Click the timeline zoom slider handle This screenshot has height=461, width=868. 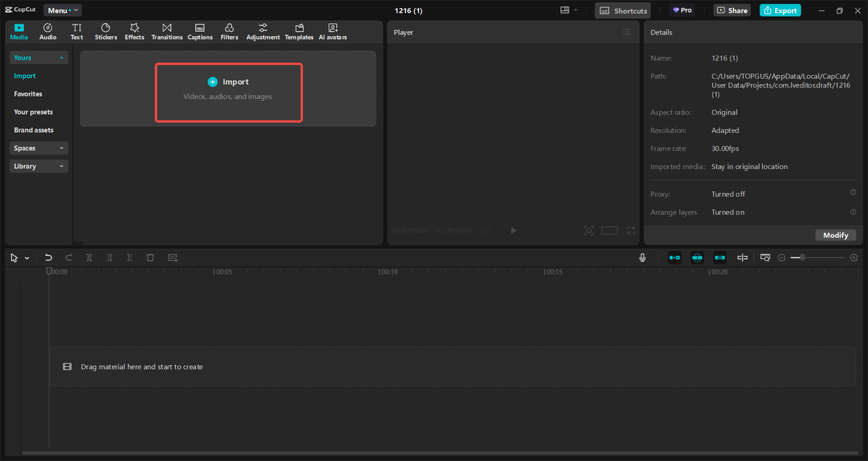pyautogui.click(x=802, y=258)
